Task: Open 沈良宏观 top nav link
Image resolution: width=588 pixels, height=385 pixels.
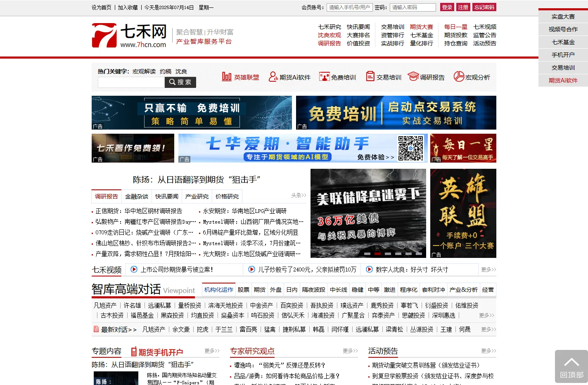Action: (x=330, y=35)
